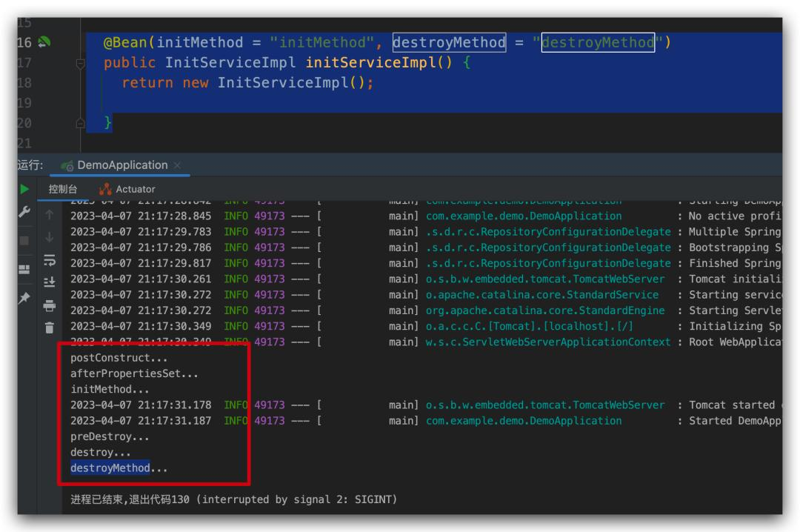Click TomcatWebServer logger in 21:17:31.178 line
Screen dimensions: 800x532
[x=545, y=405]
